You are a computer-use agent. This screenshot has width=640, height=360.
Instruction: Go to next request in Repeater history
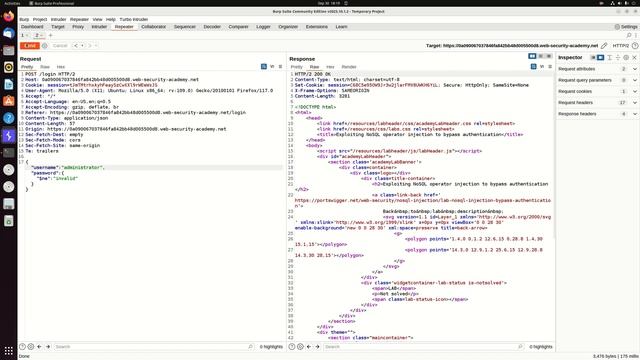pos(90,46)
